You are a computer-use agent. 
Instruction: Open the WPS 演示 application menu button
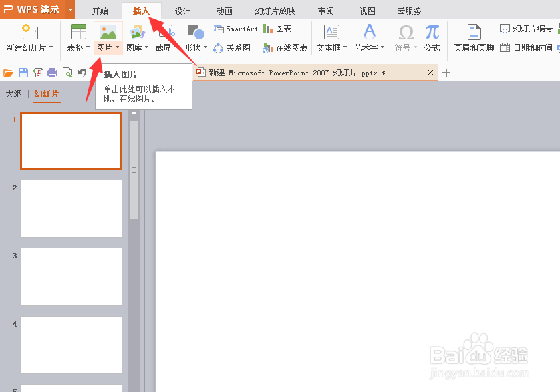[31, 9]
